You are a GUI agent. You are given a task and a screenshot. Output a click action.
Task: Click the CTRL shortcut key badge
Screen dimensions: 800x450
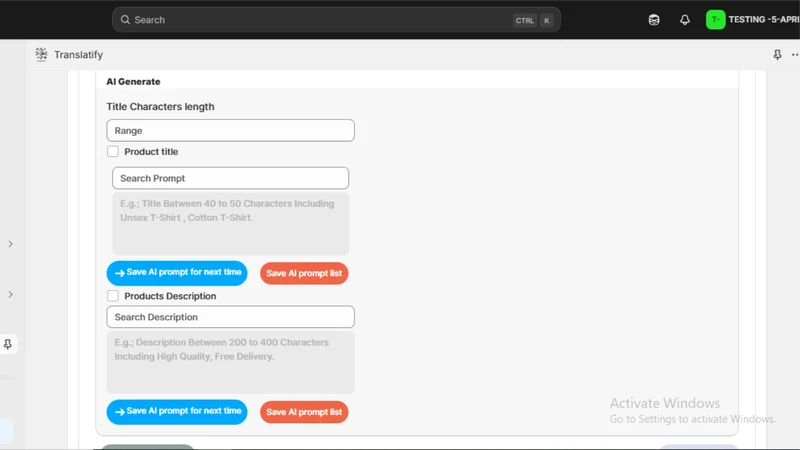click(524, 20)
